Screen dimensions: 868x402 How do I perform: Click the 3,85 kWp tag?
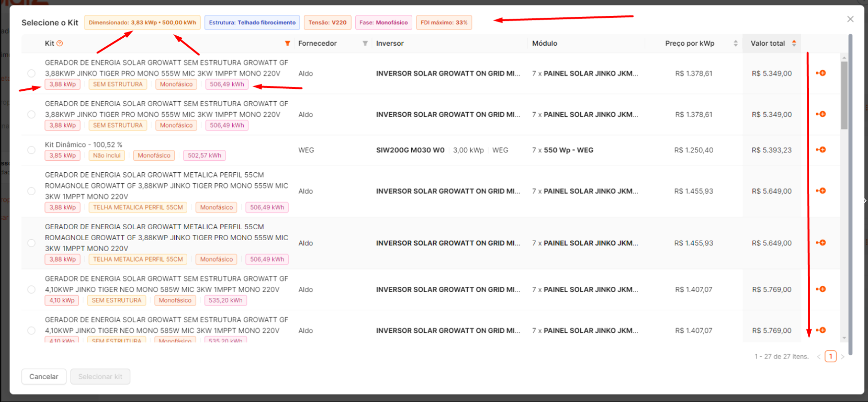(63, 156)
